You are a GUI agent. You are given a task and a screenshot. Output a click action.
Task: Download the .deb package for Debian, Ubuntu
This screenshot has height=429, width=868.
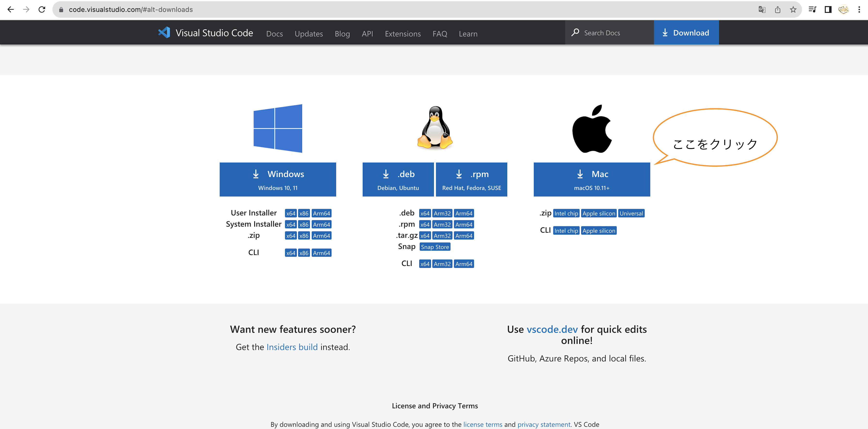click(x=398, y=179)
